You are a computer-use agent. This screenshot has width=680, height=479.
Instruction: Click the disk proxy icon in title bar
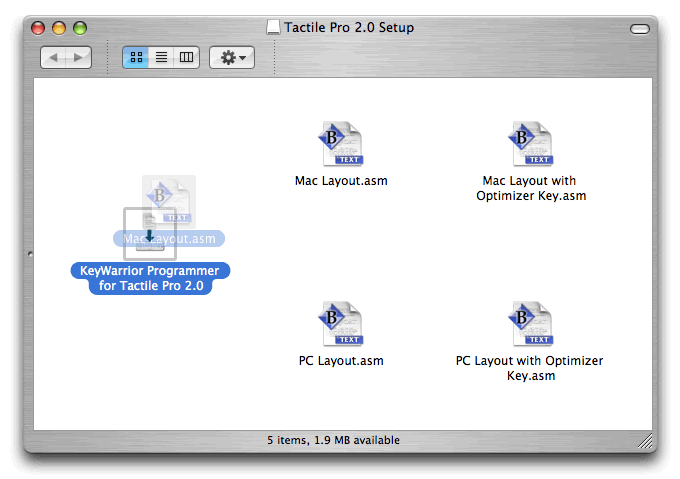(273, 27)
